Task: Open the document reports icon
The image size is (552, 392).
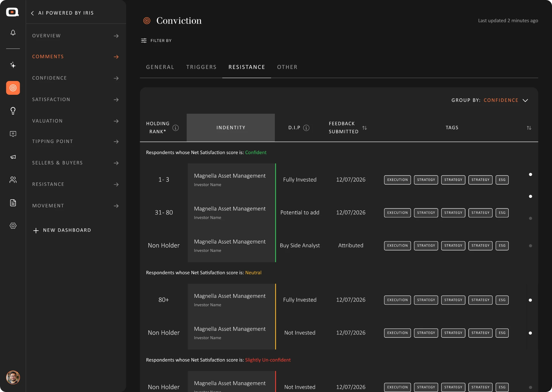Action: (13, 203)
